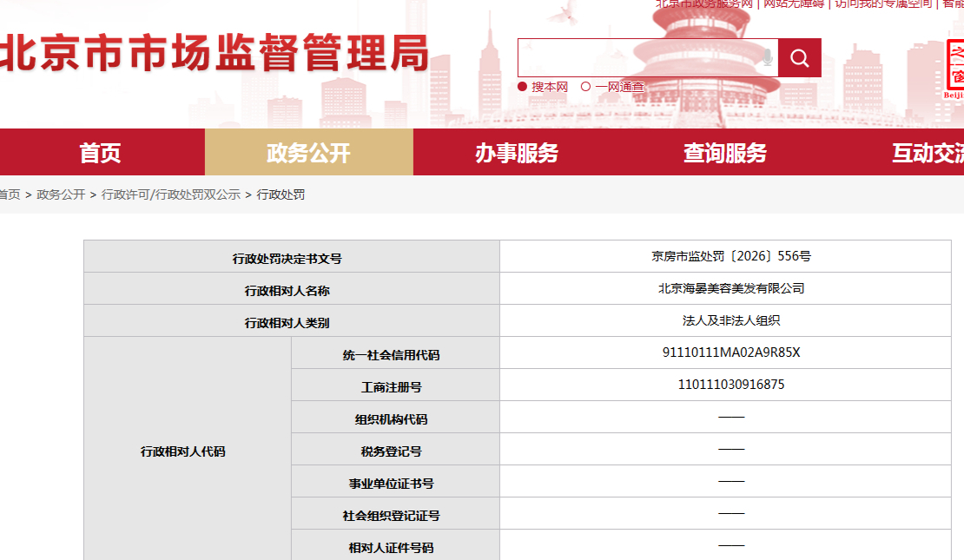964x560 pixels.
Task: Click the 北京市市场监督管理局 site title logo
Action: [x=214, y=53]
